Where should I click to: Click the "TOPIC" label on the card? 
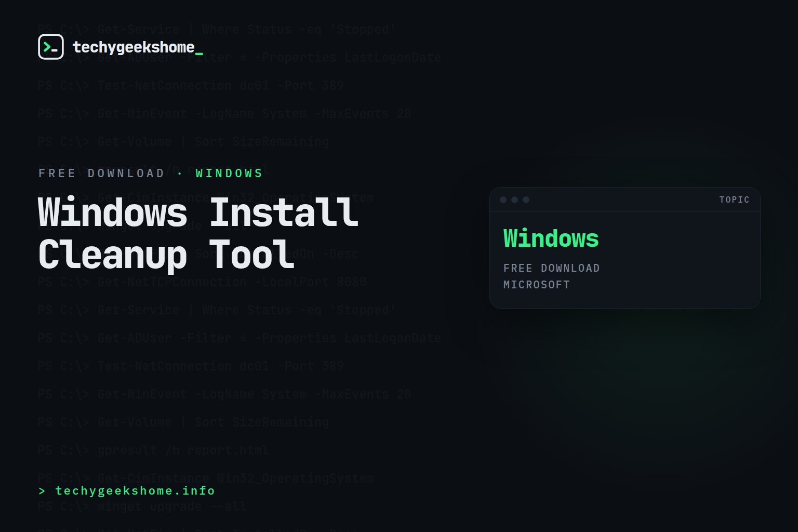click(734, 199)
